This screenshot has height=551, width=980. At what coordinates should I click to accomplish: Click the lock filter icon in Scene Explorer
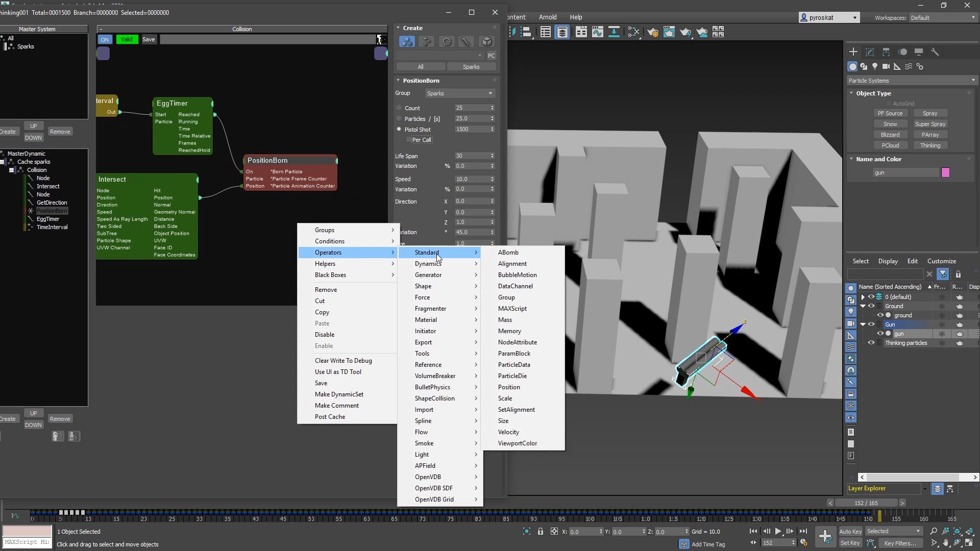point(958,274)
